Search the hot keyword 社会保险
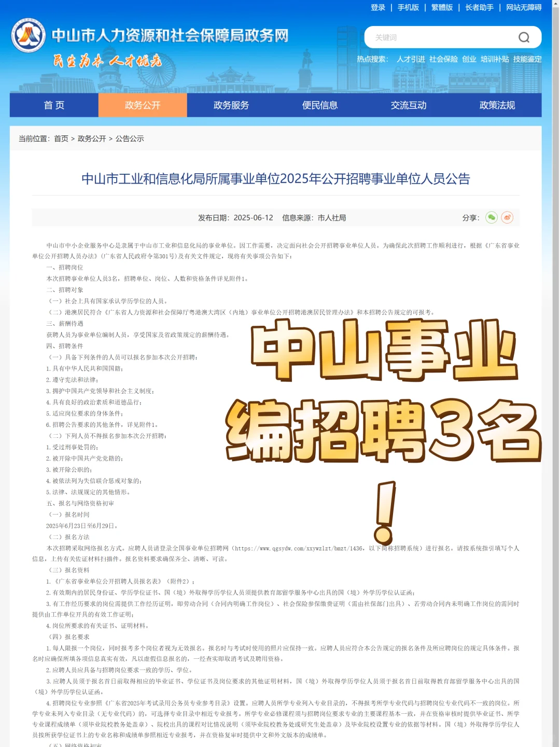Viewport: 560px width, 747px height. click(442, 59)
